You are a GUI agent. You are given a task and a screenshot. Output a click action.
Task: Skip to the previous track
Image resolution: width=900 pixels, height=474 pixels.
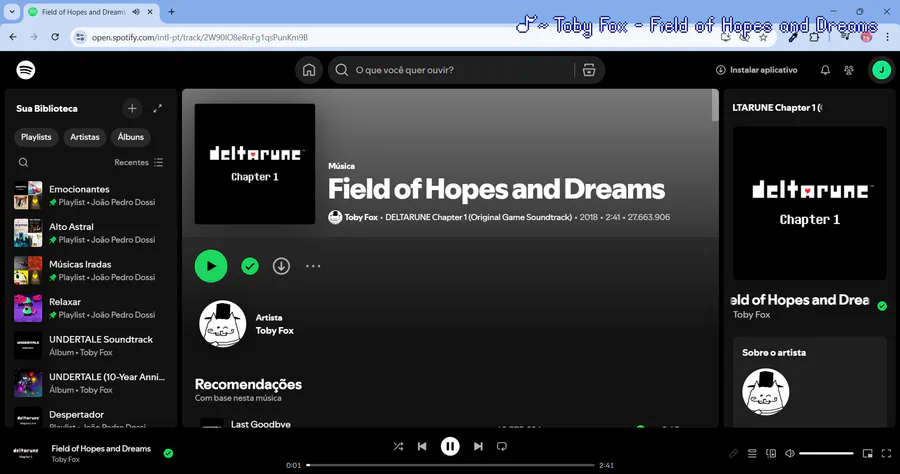pyautogui.click(x=422, y=446)
